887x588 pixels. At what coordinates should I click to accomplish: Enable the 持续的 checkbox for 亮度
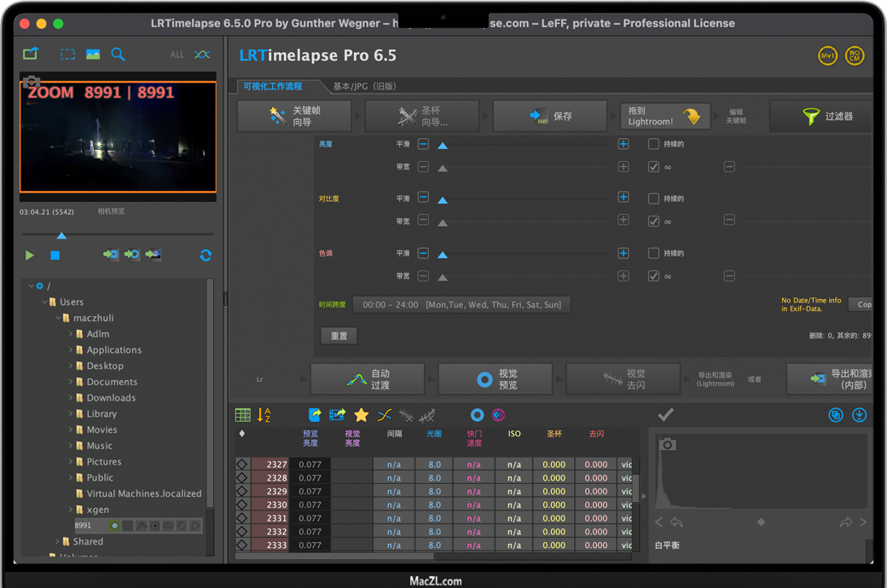tap(653, 144)
